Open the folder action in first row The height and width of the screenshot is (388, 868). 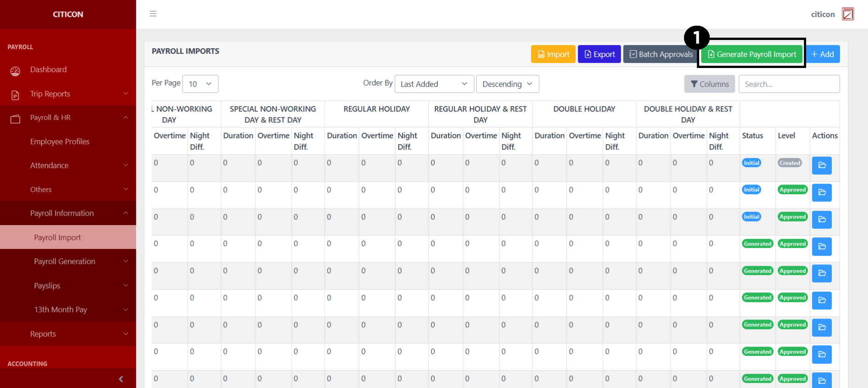[821, 165]
